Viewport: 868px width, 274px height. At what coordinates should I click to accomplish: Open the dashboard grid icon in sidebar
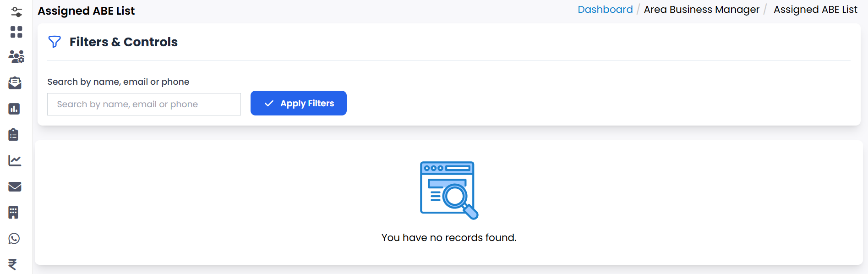click(x=16, y=32)
